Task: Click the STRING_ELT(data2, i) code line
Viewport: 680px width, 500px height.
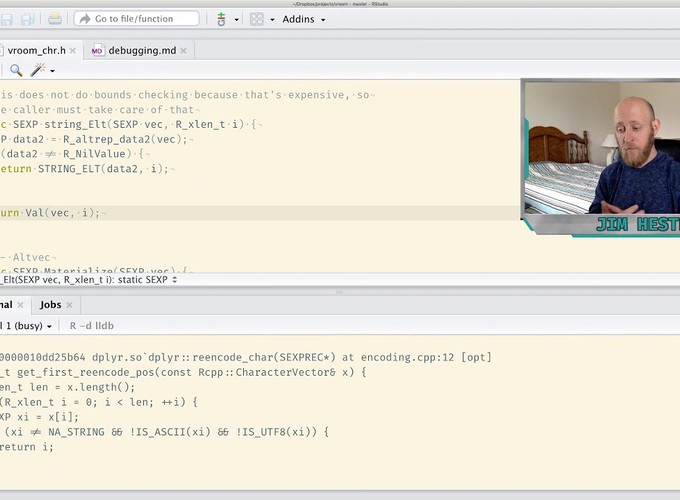Action: (x=87, y=169)
